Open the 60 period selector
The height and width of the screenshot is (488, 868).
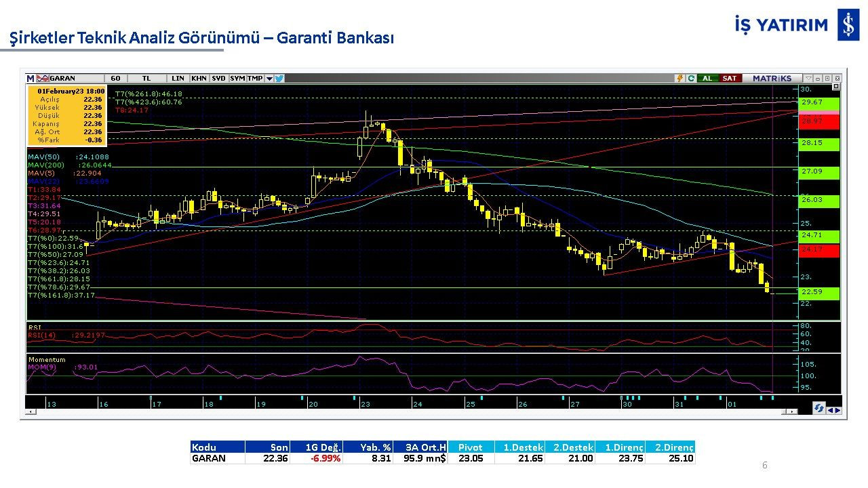click(x=115, y=78)
